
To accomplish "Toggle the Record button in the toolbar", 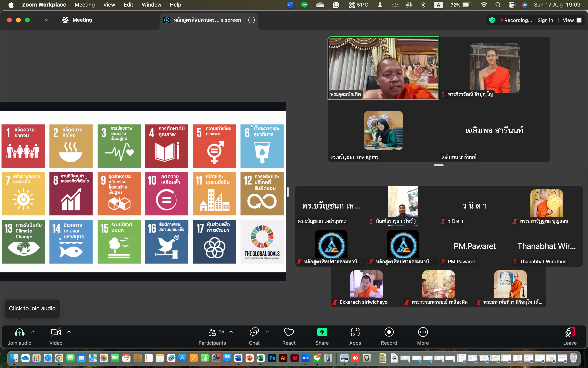I will 389,332.
